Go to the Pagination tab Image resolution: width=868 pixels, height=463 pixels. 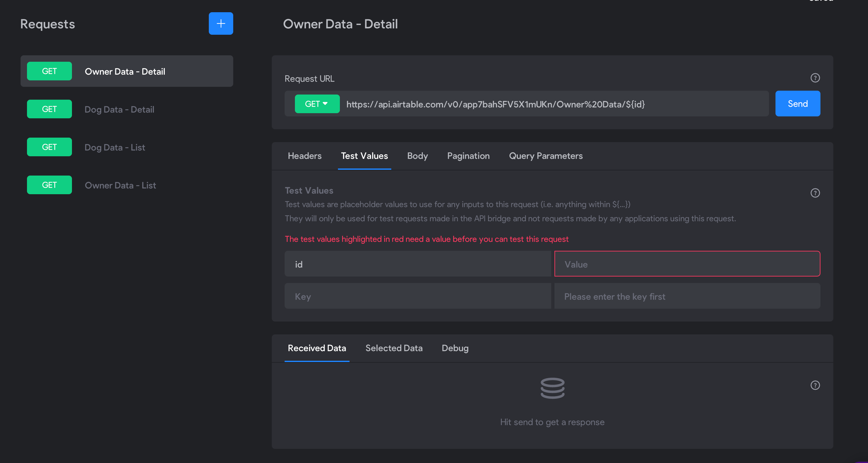tap(468, 156)
